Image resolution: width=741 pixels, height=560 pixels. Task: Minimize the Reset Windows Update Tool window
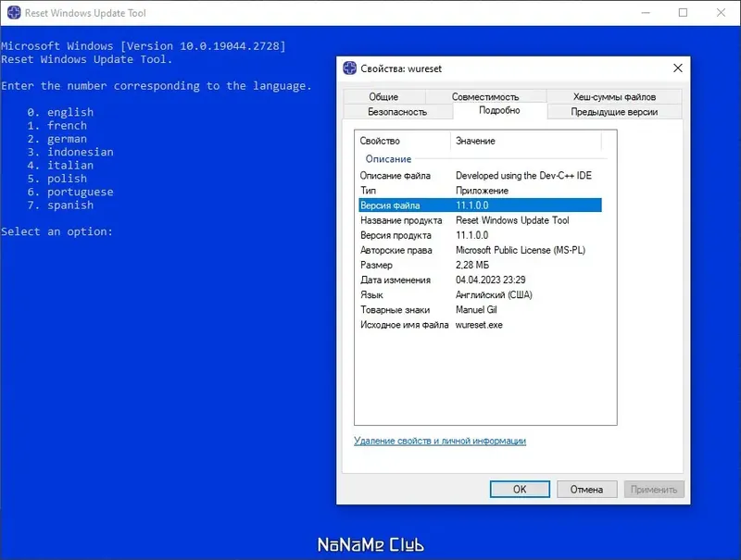[x=646, y=13]
